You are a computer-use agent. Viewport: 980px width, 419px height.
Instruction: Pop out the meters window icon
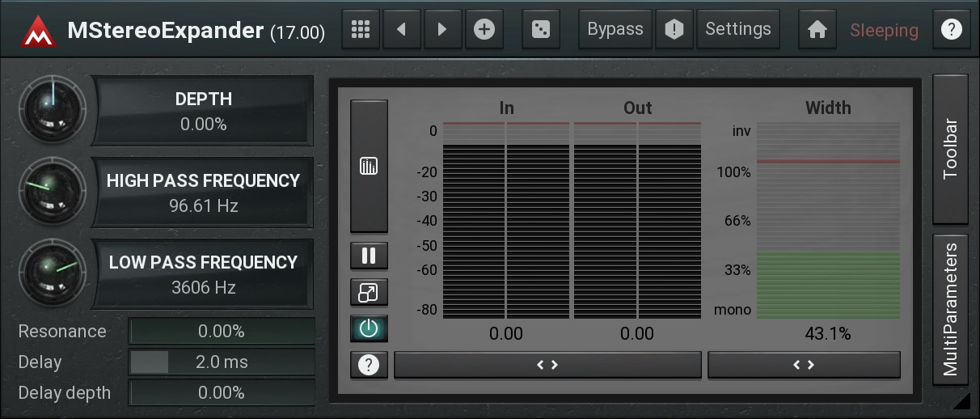coord(369,292)
